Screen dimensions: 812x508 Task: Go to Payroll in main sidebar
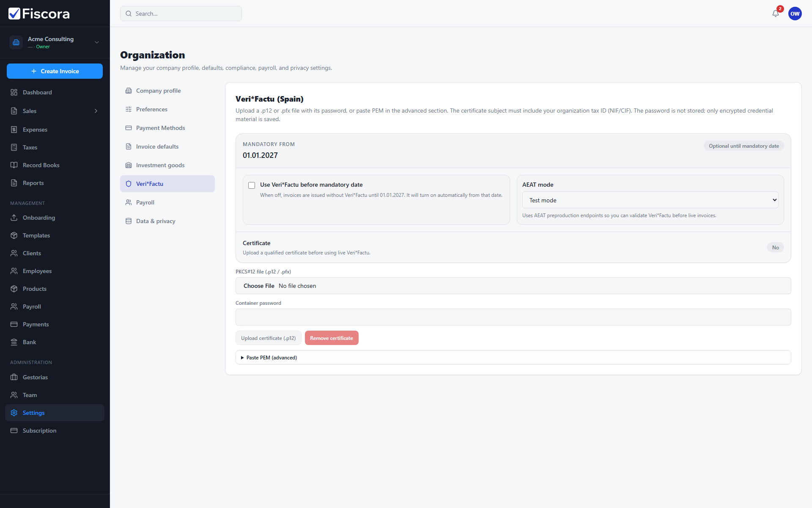[x=55, y=306]
